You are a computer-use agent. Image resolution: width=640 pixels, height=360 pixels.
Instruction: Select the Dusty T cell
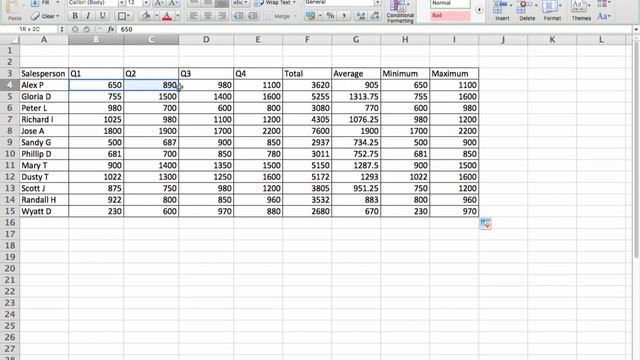(44, 177)
